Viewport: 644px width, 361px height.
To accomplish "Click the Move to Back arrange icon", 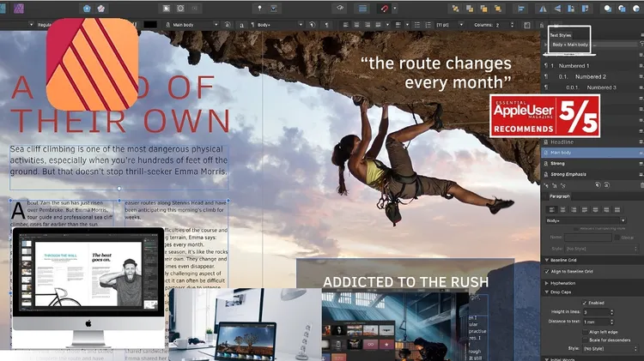I will [x=455, y=9].
